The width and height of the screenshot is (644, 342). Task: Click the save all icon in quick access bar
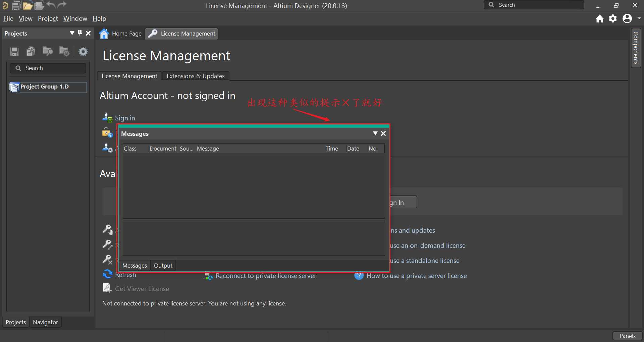16,5
